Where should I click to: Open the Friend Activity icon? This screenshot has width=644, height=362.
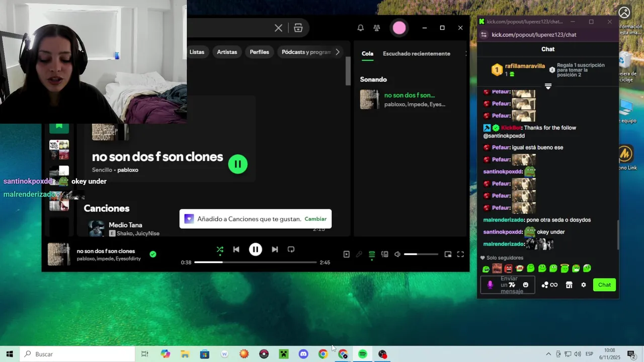(x=377, y=28)
